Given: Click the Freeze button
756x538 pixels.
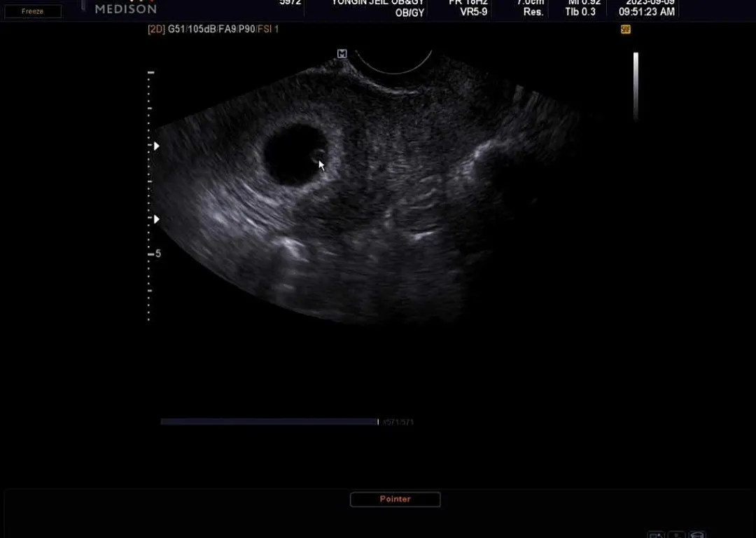Looking at the screenshot, I should 33,11.
